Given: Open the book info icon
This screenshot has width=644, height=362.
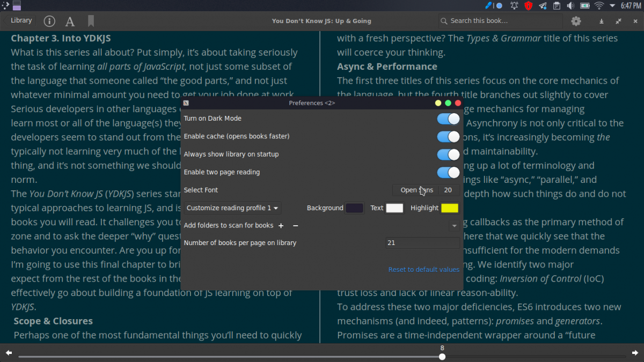Looking at the screenshot, I should click(x=49, y=21).
